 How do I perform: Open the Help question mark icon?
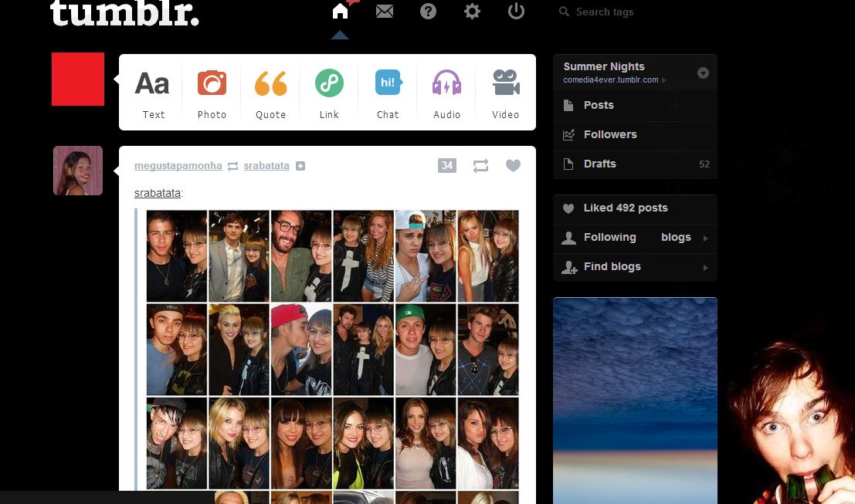428,11
